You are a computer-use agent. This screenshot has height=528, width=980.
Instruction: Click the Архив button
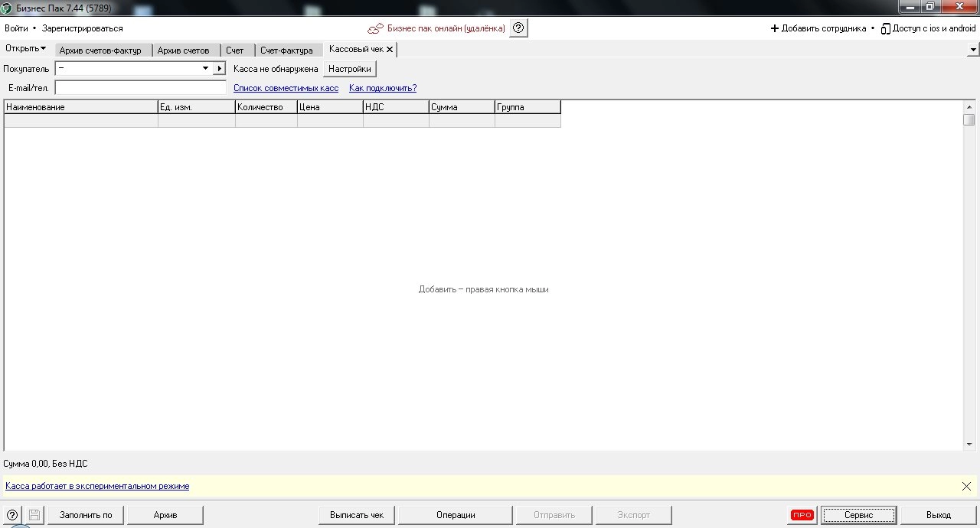[165, 515]
